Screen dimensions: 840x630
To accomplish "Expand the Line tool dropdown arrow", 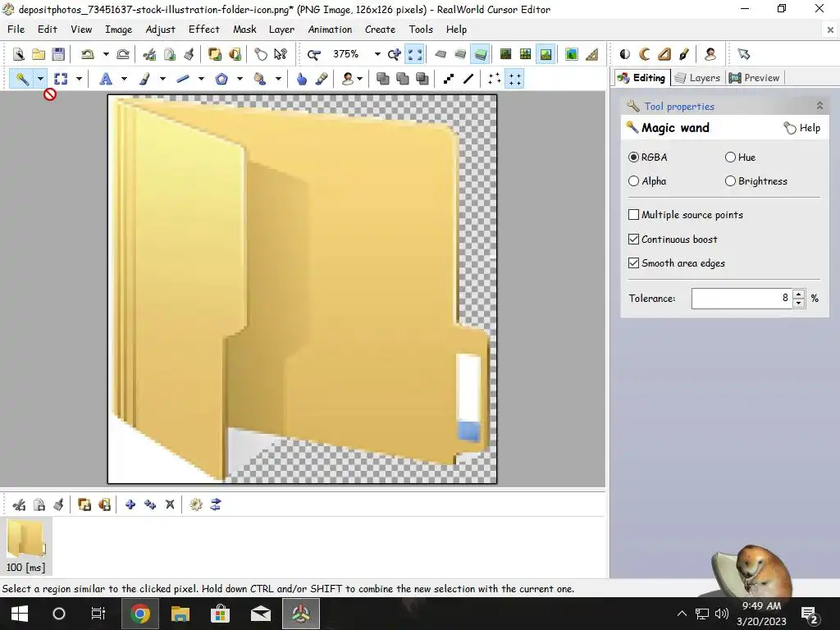I will [201, 80].
